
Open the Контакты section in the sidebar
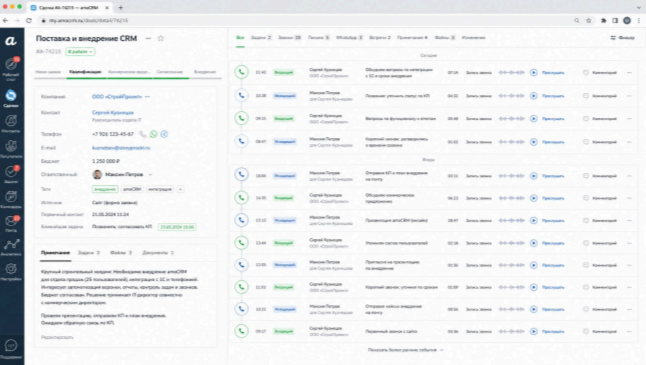(x=11, y=124)
